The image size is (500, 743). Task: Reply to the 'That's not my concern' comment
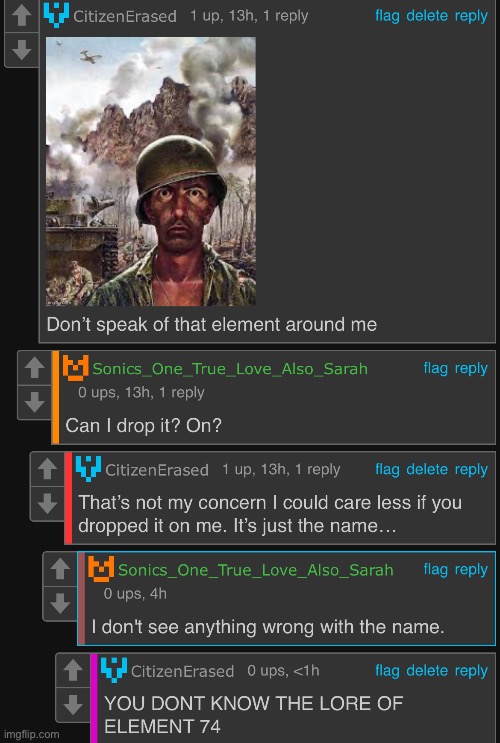471,469
